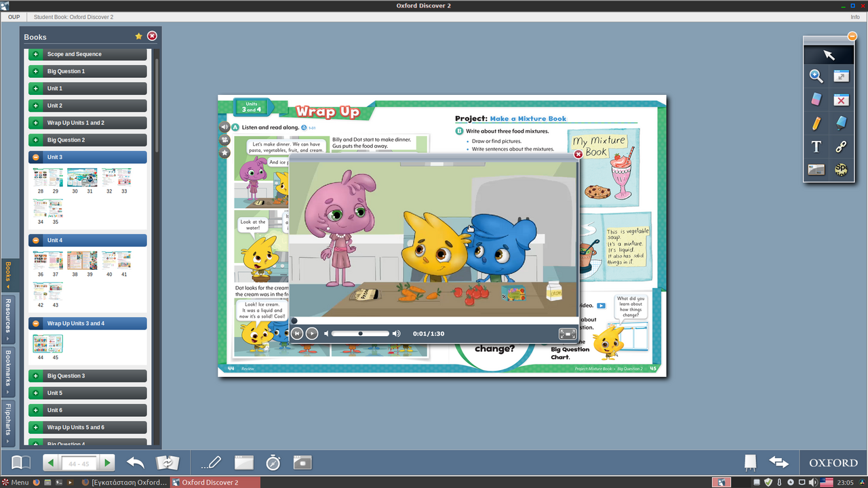This screenshot has width=868, height=488.
Task: Expand Big Question 1
Action: 87,71
